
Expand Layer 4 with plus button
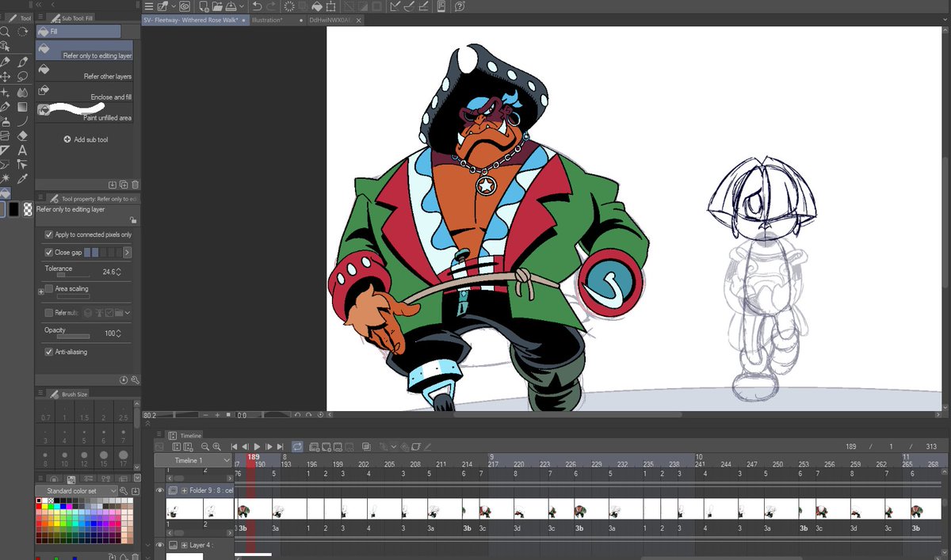pyautogui.click(x=184, y=545)
